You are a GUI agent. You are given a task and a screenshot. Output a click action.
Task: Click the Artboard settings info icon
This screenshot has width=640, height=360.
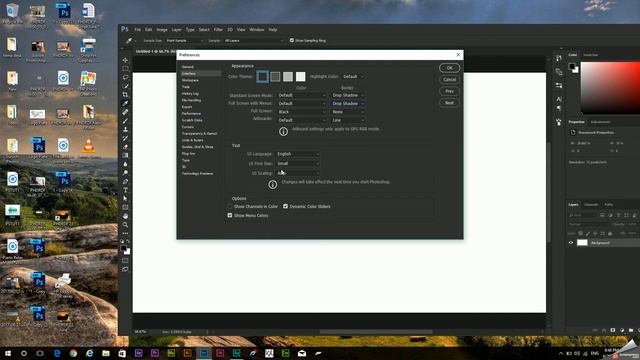[283, 131]
